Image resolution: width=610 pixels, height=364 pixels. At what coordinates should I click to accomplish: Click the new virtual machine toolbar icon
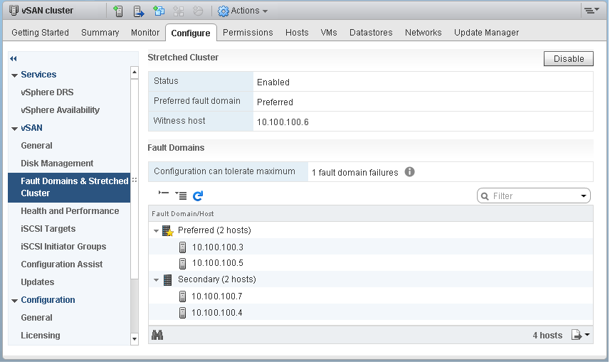[159, 11]
